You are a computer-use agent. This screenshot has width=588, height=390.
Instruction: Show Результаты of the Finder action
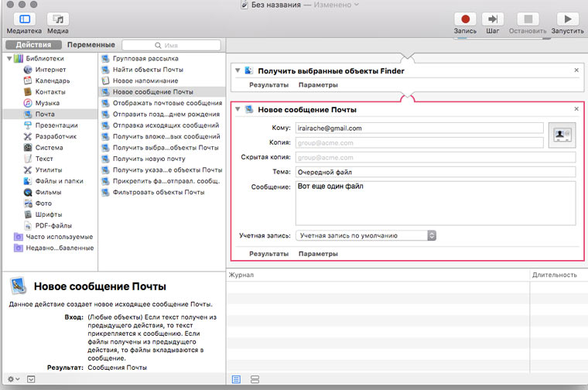[x=268, y=84]
